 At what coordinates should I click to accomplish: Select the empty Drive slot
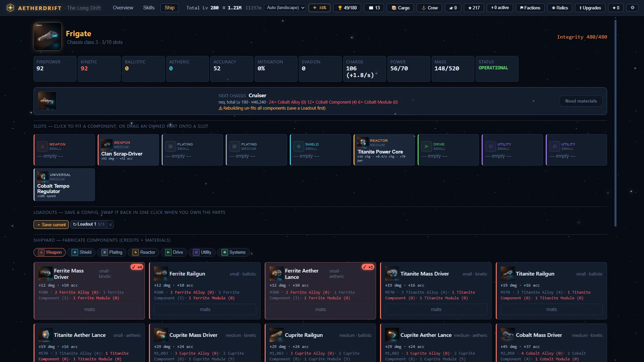[x=448, y=150]
